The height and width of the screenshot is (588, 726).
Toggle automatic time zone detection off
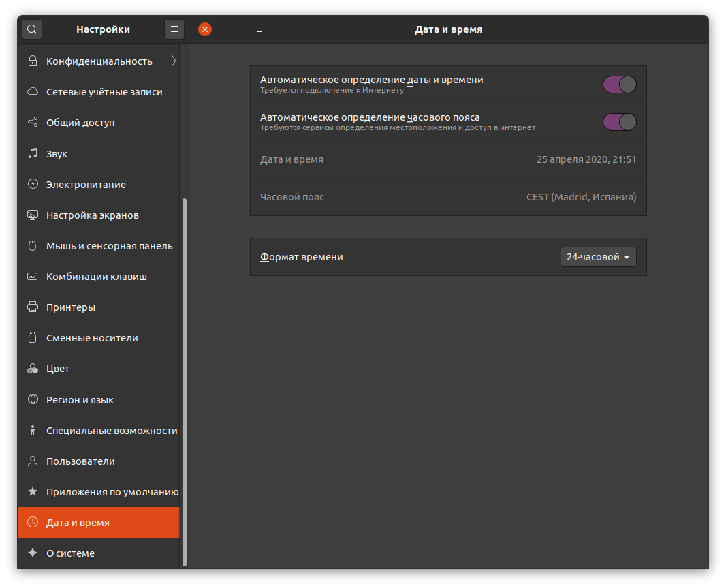(x=619, y=122)
